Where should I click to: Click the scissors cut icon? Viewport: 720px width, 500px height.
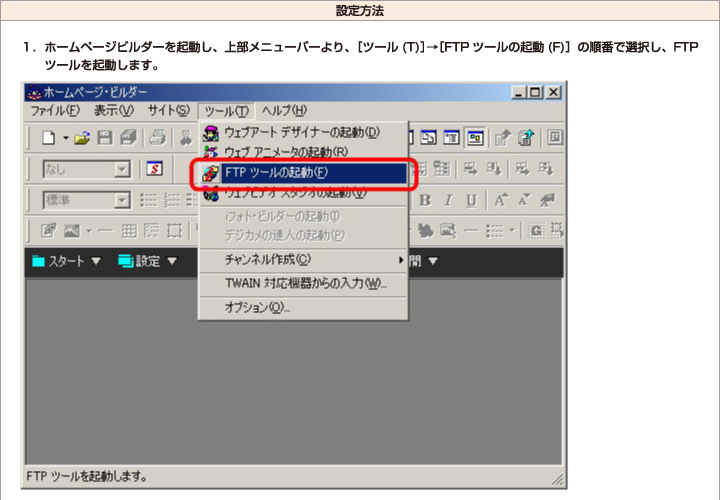[186, 138]
